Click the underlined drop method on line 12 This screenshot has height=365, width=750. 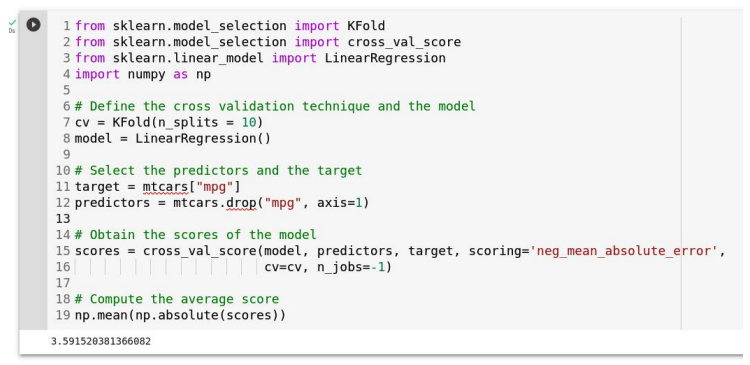[241, 203]
